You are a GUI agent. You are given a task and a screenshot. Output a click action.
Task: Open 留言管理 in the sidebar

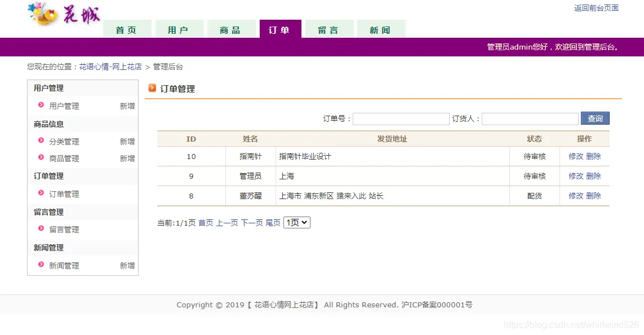point(64,230)
